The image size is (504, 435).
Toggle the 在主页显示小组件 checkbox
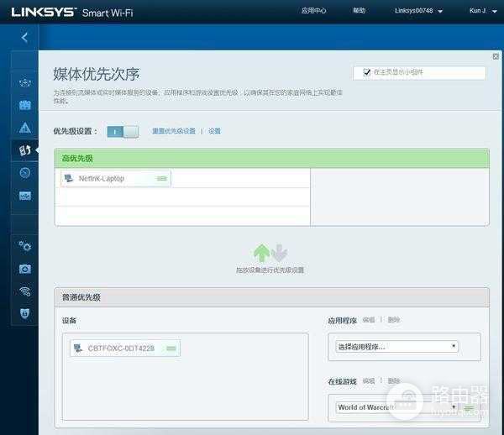(367, 73)
